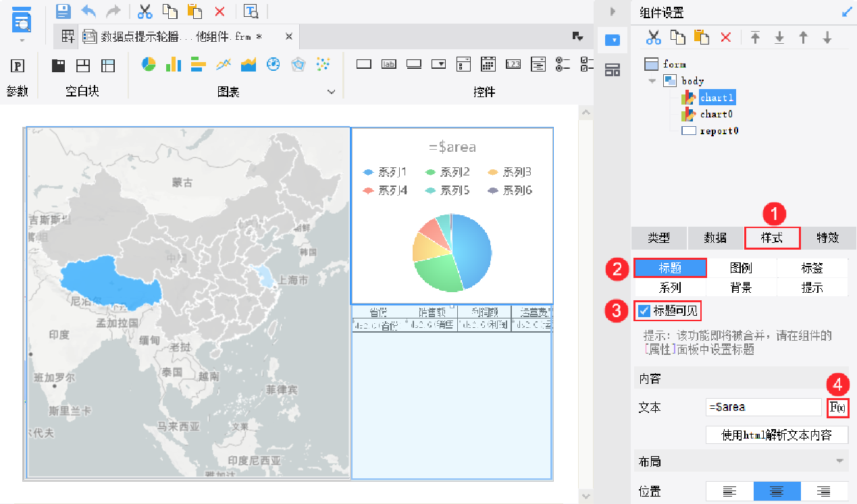Insert a pie chart from the 图表 group
This screenshot has width=857, height=504.
(149, 64)
